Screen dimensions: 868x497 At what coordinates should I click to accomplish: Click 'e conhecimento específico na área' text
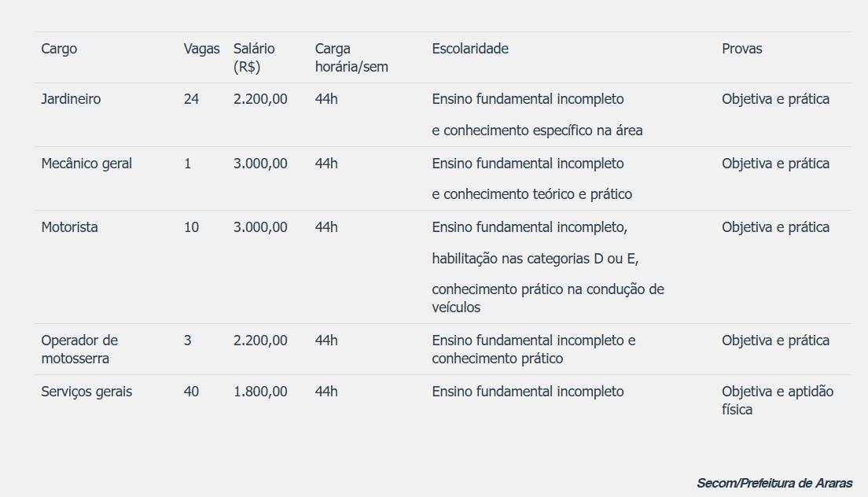537,131
